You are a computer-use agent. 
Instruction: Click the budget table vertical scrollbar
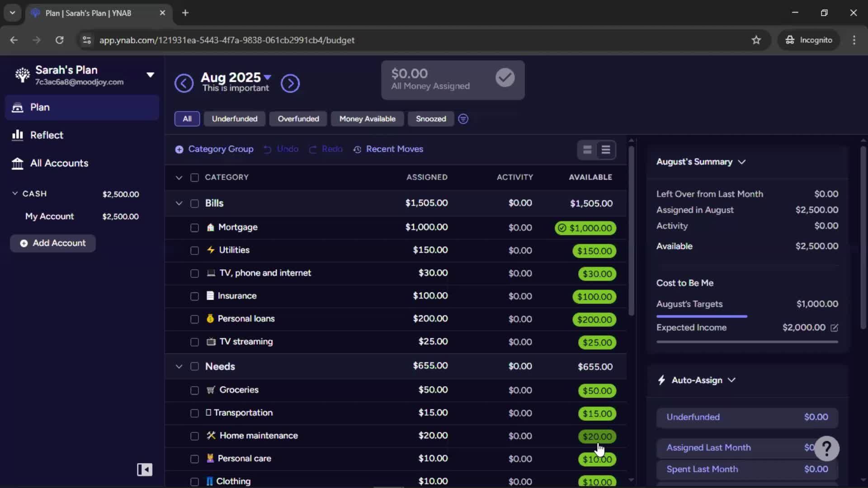tap(632, 230)
